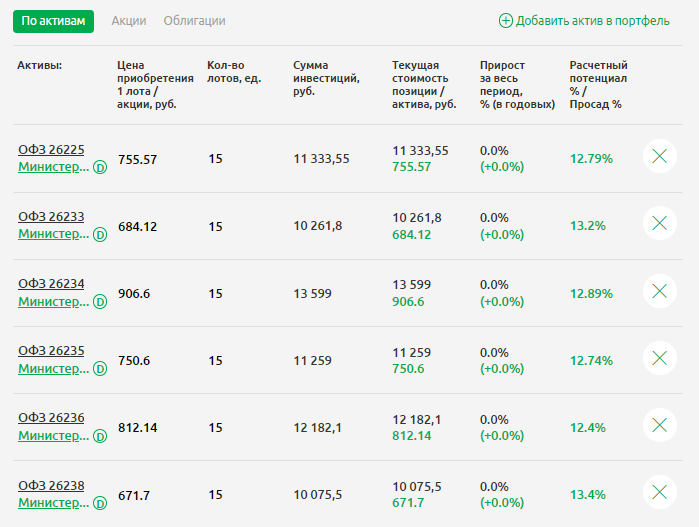This screenshot has height=527, width=699.
Task: Open Министер... issuer link under ОФЗ 26233
Action: [54, 234]
